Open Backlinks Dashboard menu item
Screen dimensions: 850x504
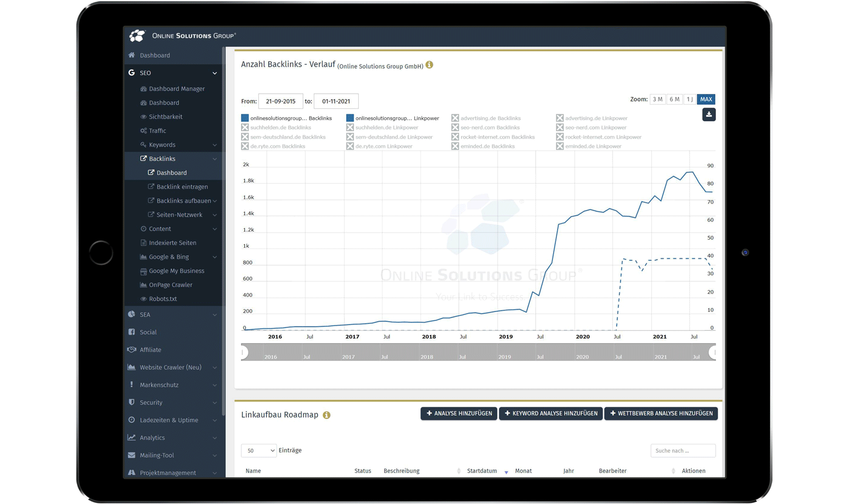pyautogui.click(x=172, y=173)
